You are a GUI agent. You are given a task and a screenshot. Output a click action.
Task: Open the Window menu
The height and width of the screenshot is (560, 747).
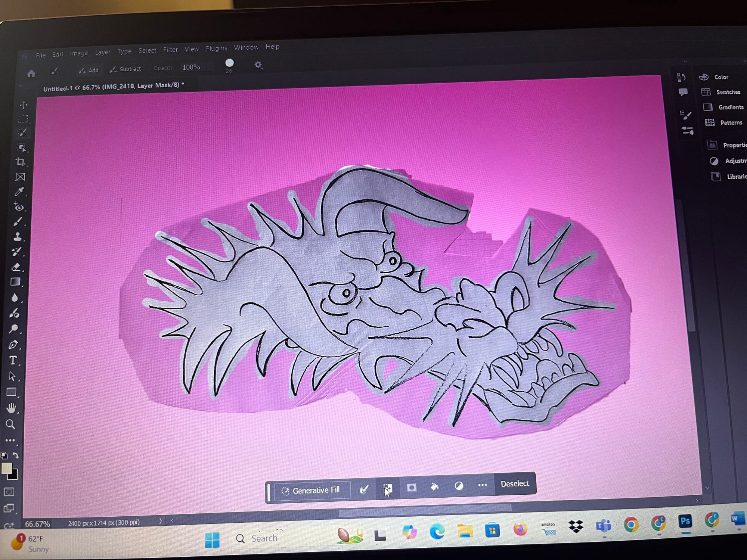(246, 47)
